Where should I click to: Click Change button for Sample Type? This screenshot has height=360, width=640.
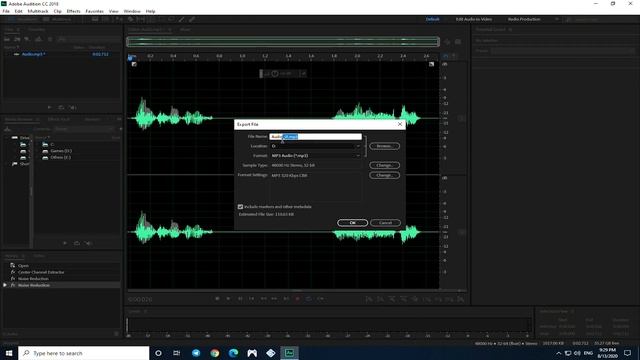coord(384,165)
